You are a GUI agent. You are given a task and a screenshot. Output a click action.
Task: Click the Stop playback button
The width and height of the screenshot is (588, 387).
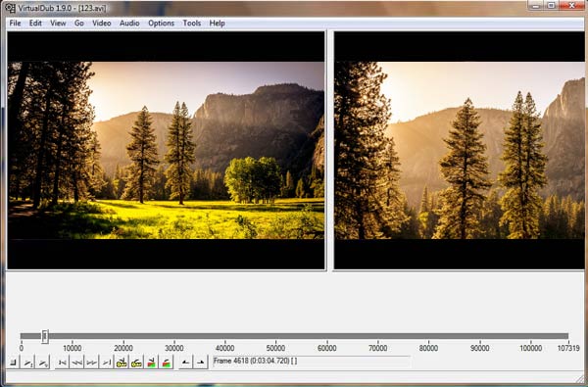pos(14,363)
